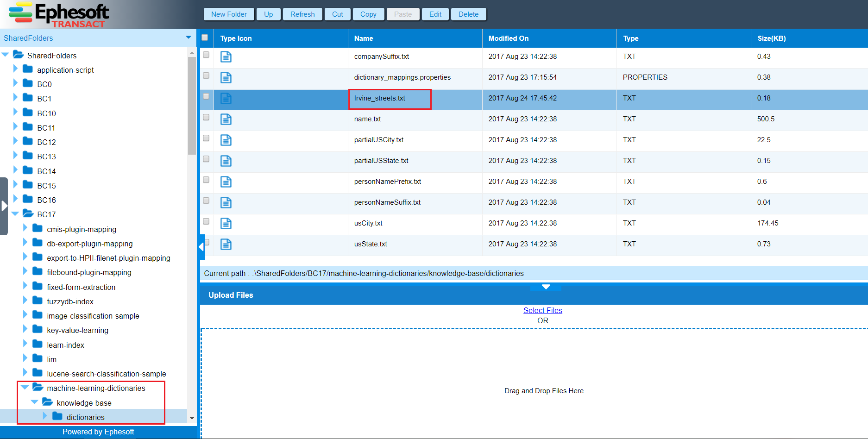Screen dimensions: 868x439
Task: Click the New Folder button
Action: coord(229,14)
